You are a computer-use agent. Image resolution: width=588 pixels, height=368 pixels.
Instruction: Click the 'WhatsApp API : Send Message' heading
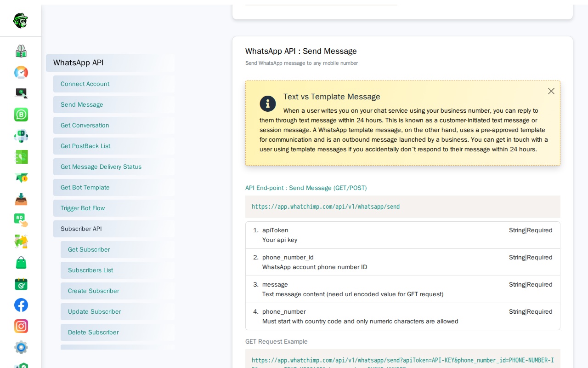(x=301, y=52)
